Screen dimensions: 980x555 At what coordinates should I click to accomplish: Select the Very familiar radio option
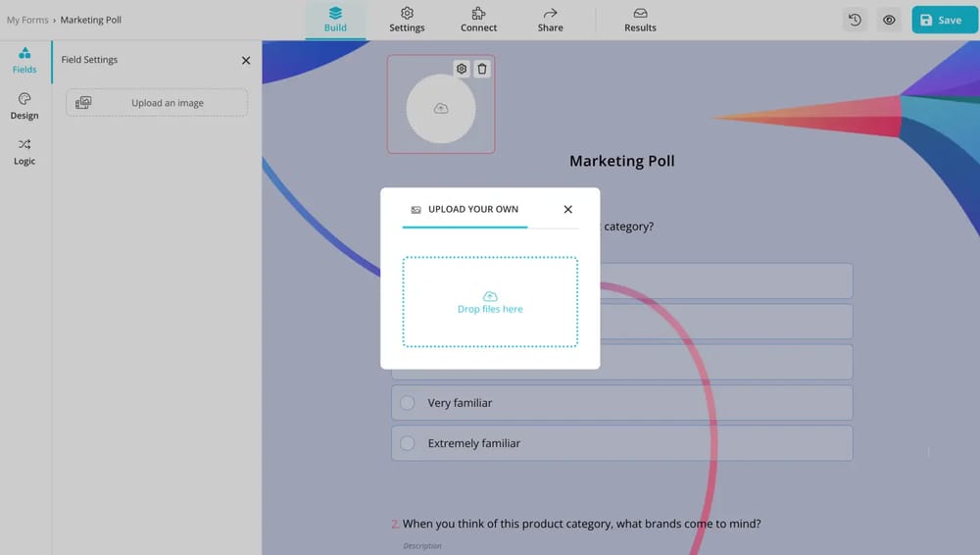click(x=408, y=403)
